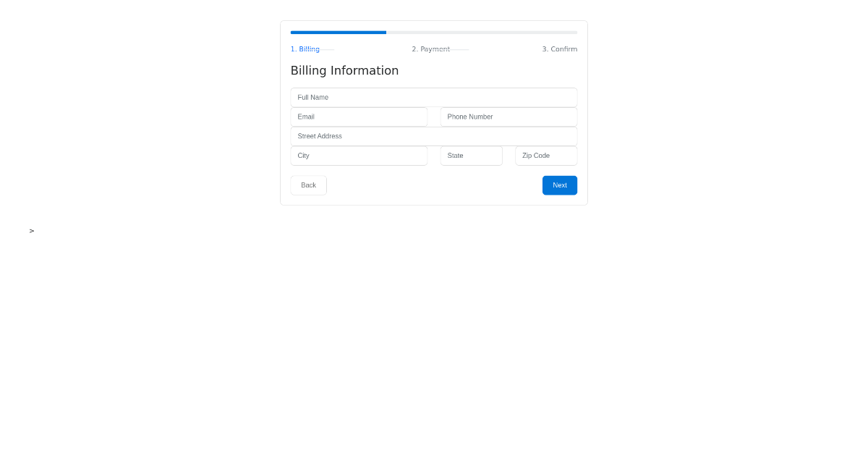Click inside the City field
Image resolution: width=868 pixels, height=456 pixels.
coord(359,156)
